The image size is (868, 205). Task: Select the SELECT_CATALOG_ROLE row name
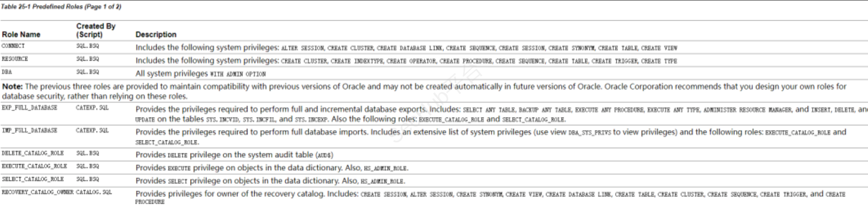33,179
